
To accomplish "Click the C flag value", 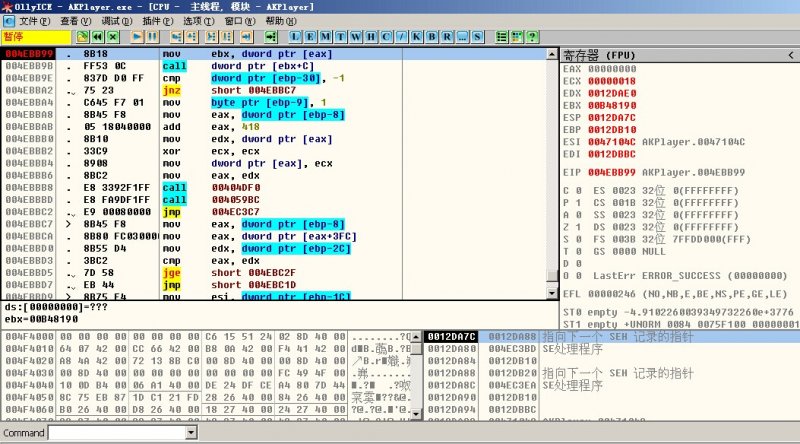I will pos(579,191).
